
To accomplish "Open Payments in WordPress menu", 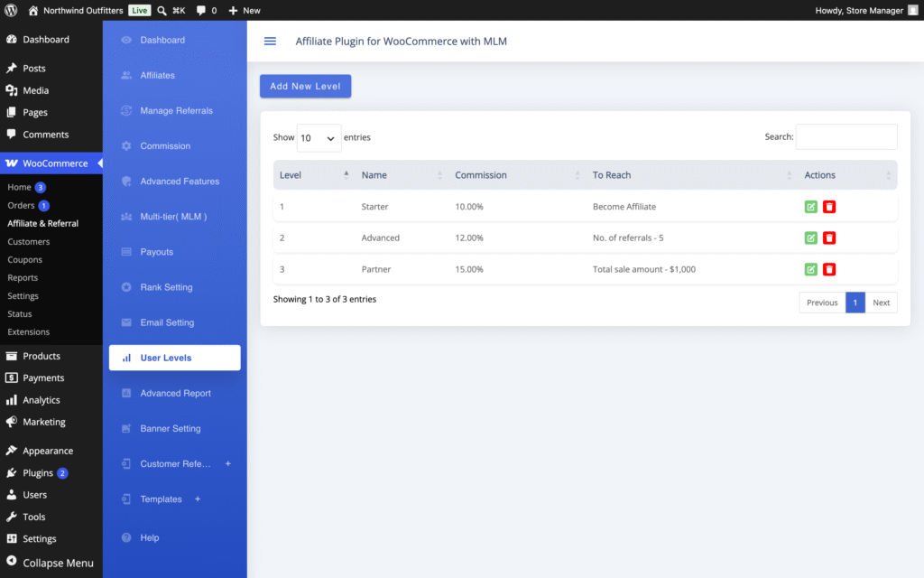I will 51,378.
